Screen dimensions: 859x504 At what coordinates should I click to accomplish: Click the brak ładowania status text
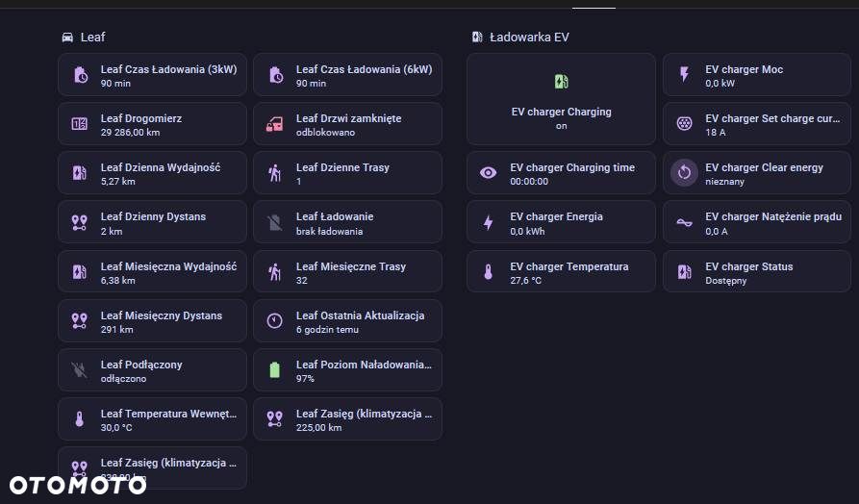pyautogui.click(x=329, y=231)
